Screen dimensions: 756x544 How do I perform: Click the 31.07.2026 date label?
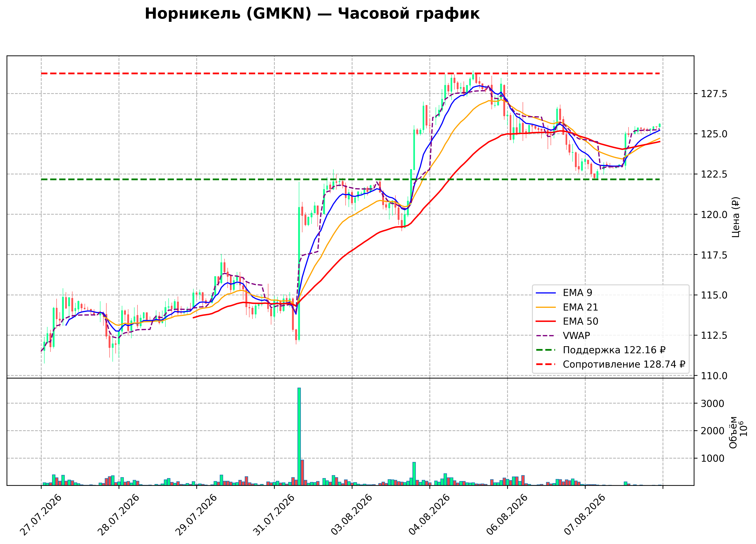(x=274, y=515)
